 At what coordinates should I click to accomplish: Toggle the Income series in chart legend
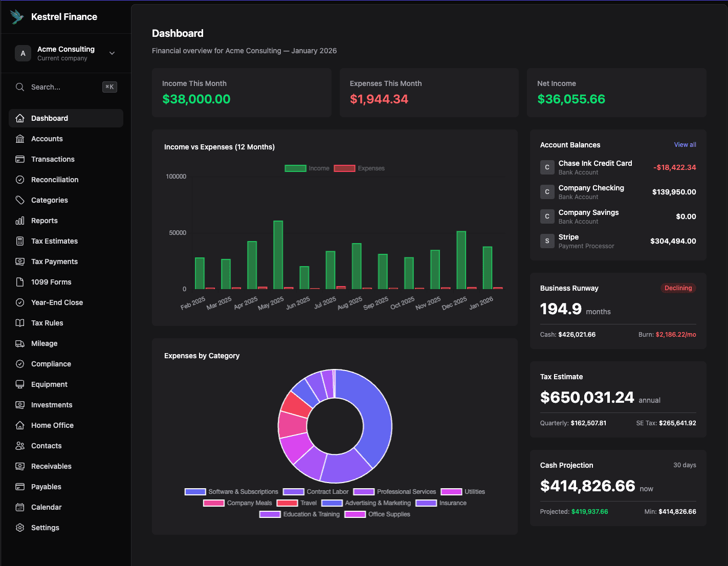pyautogui.click(x=307, y=168)
